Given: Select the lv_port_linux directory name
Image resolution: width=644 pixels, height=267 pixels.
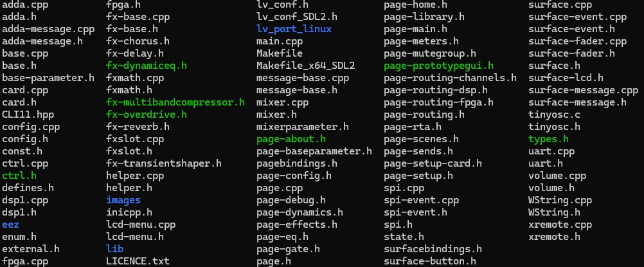Looking at the screenshot, I should tap(294, 29).
